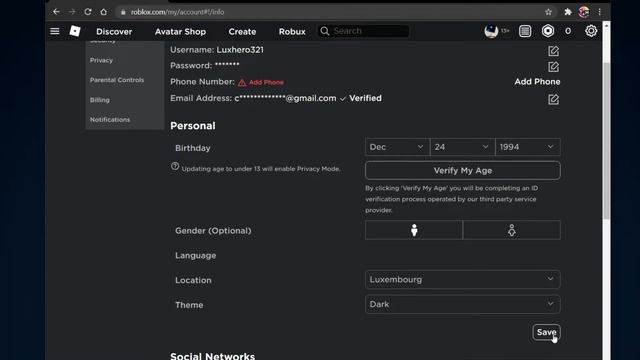Click the birthday help question icon
Screen dimensions: 640x360
[x=175, y=167]
